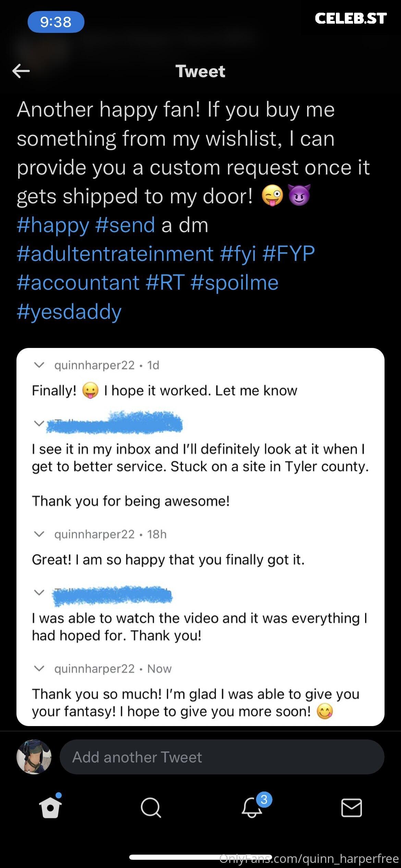Image resolution: width=401 pixels, height=868 pixels.
Task: Open the Search magnifier icon
Action: pyautogui.click(x=150, y=808)
